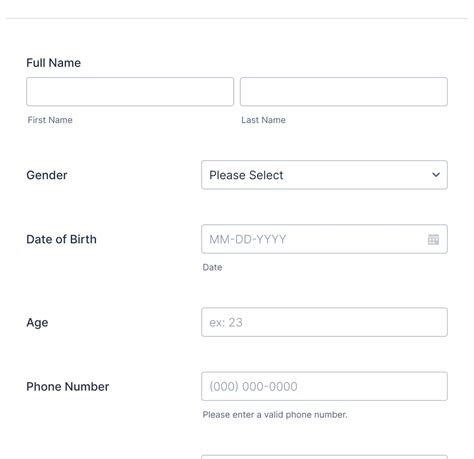Click the First Name sublabel text

pos(50,120)
